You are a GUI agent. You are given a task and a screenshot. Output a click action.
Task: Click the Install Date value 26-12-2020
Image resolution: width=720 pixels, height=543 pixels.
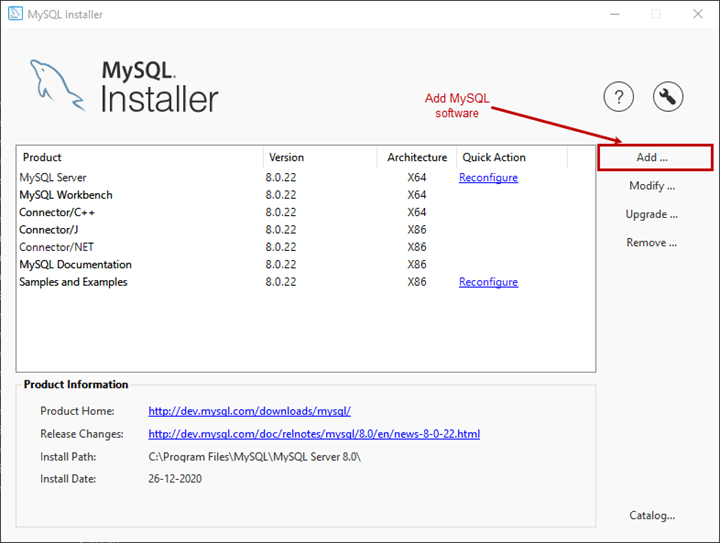tap(175, 479)
